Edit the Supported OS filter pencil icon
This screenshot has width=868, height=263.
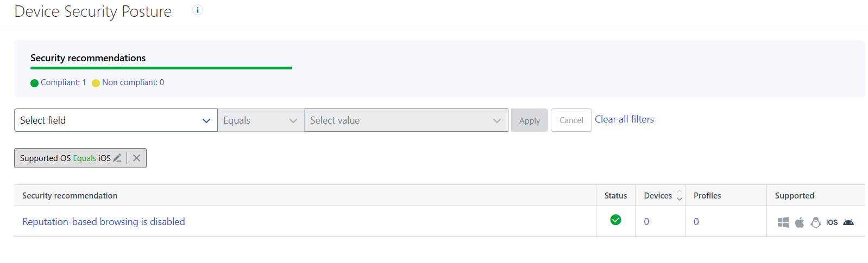tap(117, 158)
